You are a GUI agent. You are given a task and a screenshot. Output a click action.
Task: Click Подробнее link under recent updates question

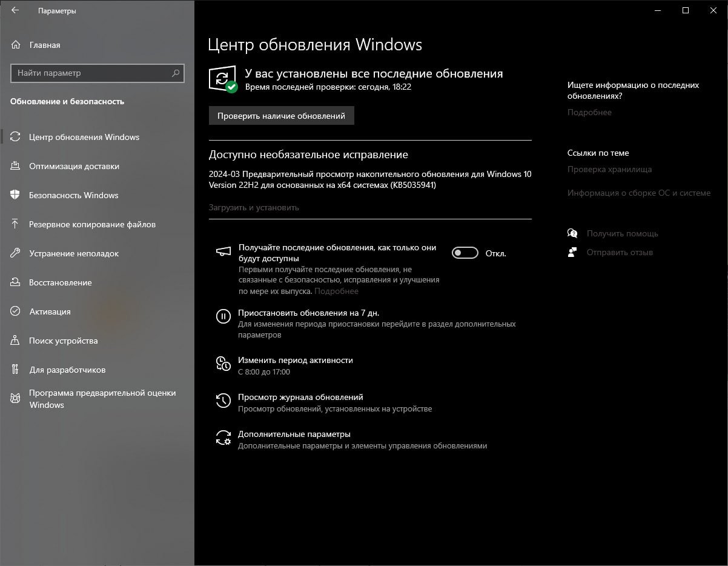click(x=589, y=112)
